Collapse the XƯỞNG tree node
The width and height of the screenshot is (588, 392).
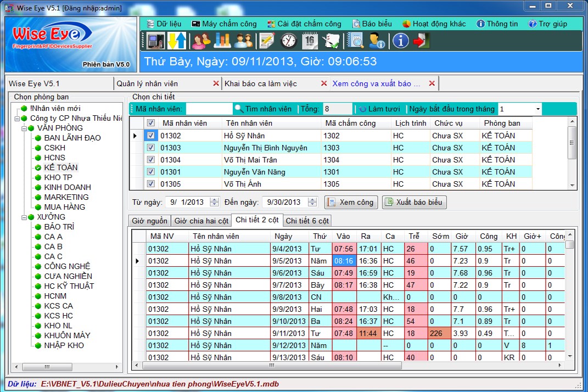[x=24, y=217]
